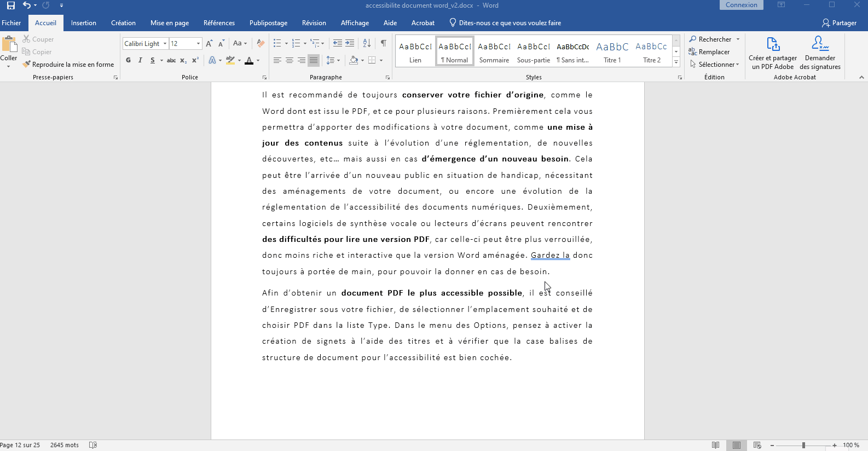Decrease paragraph indent

[338, 44]
